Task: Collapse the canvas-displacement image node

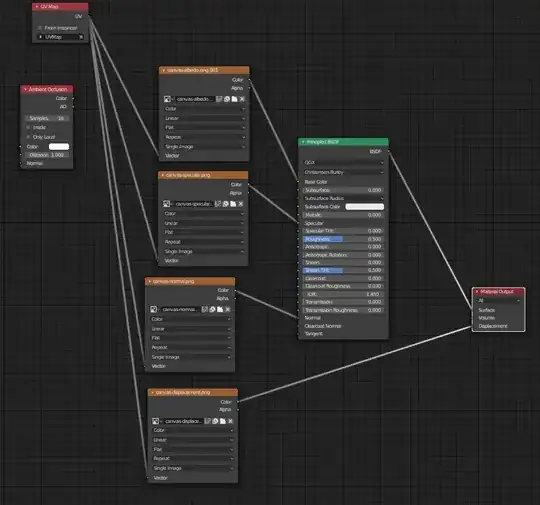Action: pyautogui.click(x=152, y=392)
